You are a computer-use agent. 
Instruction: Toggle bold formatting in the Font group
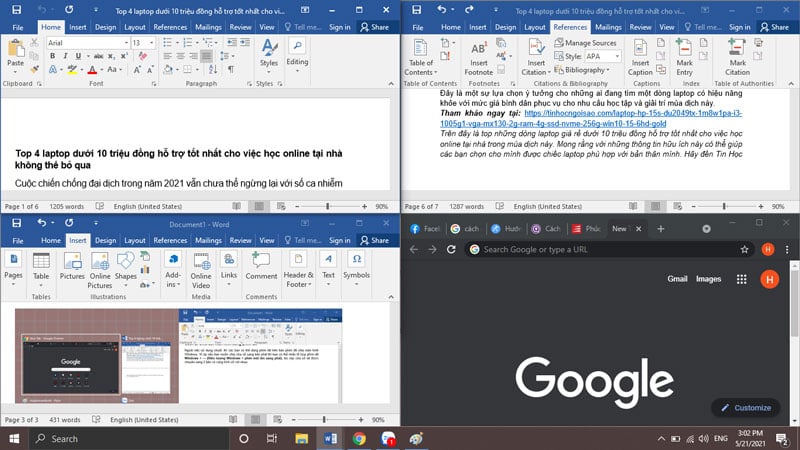point(53,57)
